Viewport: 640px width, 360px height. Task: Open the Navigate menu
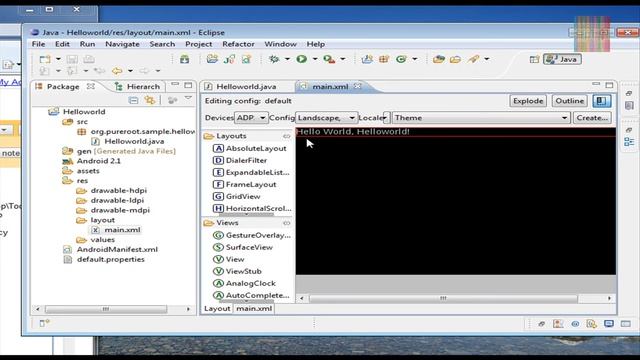122,44
